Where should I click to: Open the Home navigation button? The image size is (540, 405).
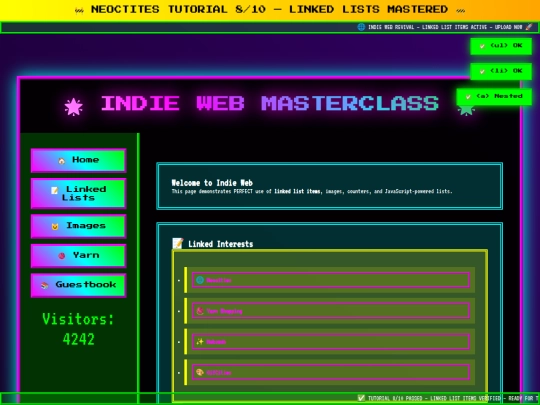coord(79,160)
